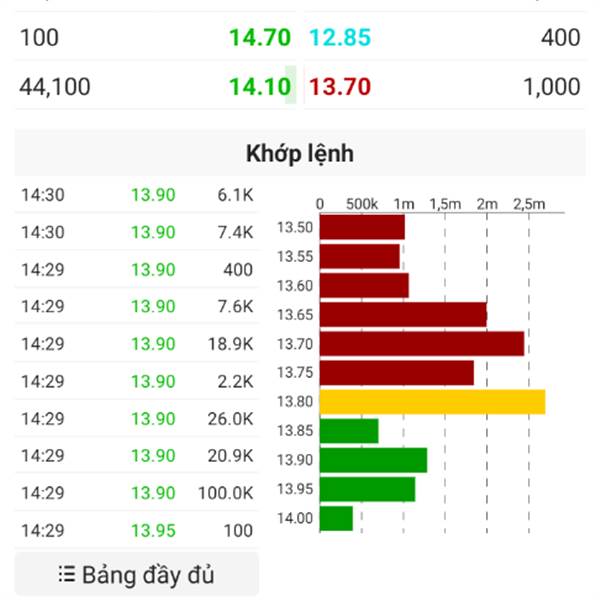Click the 13.95 matched order row

click(x=137, y=530)
